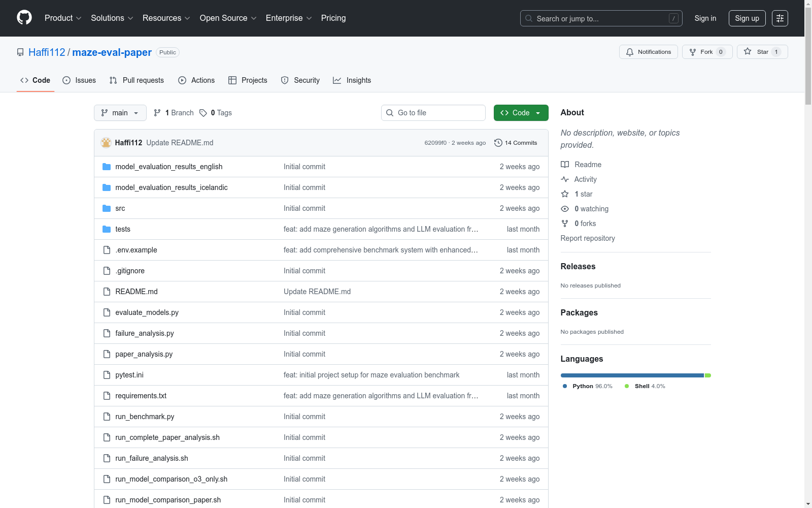812x508 pixels.
Task: Click the eye icon beside 0 watching
Action: tap(565, 209)
